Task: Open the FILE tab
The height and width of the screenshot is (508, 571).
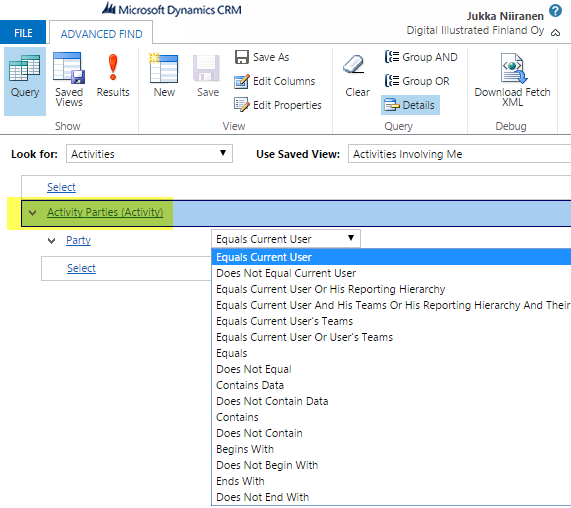Action: pos(23,32)
